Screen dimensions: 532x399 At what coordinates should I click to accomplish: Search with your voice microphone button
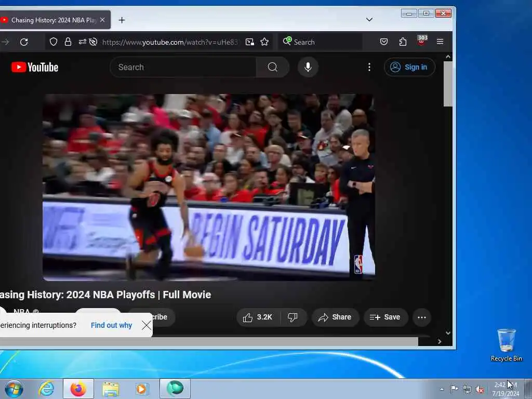click(x=308, y=67)
